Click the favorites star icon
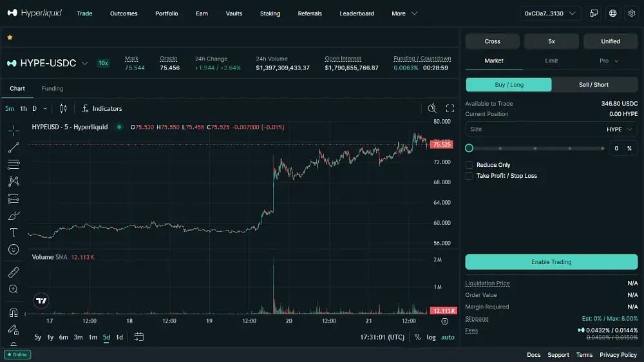 click(x=10, y=37)
